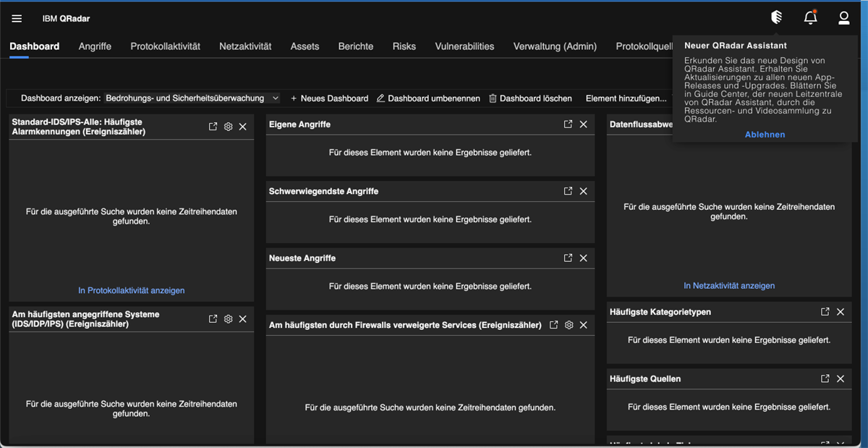
Task: Open settings for Firewalls verweigerte Services widget
Action: (x=569, y=325)
